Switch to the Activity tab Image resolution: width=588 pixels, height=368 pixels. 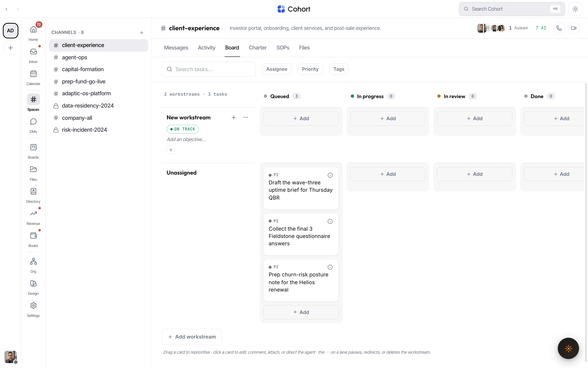(207, 48)
